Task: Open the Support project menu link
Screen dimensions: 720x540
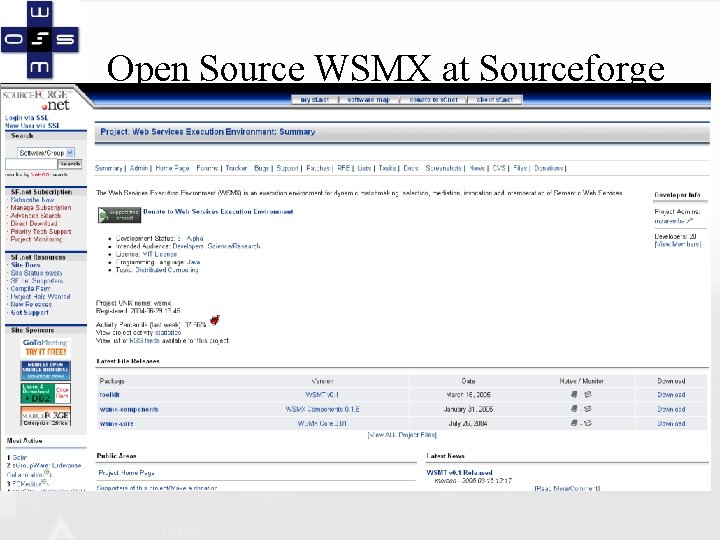Action: 287,168
